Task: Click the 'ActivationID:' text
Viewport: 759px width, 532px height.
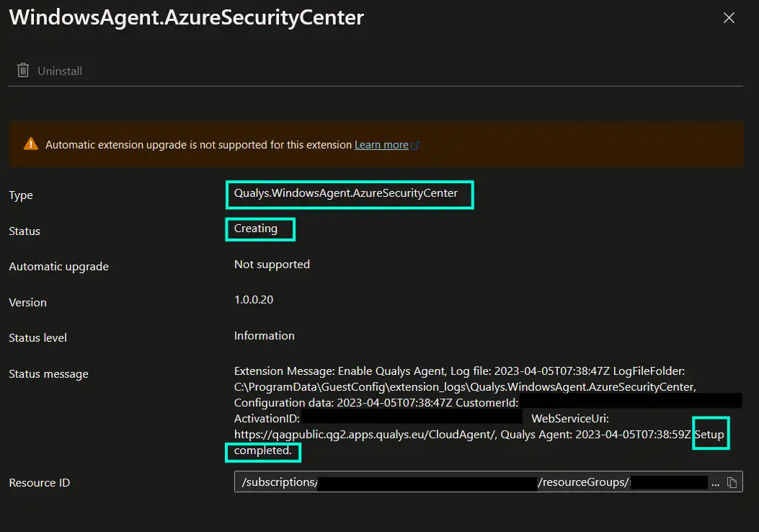Action: (267, 419)
